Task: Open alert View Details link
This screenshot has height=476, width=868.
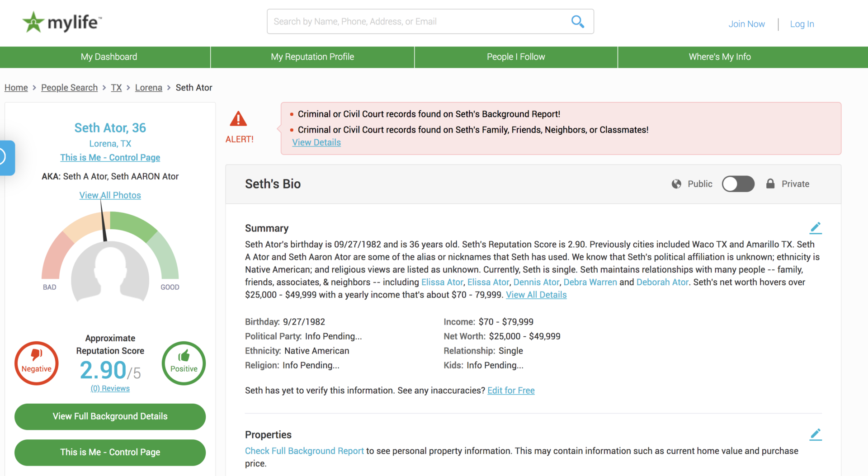Action: point(316,142)
